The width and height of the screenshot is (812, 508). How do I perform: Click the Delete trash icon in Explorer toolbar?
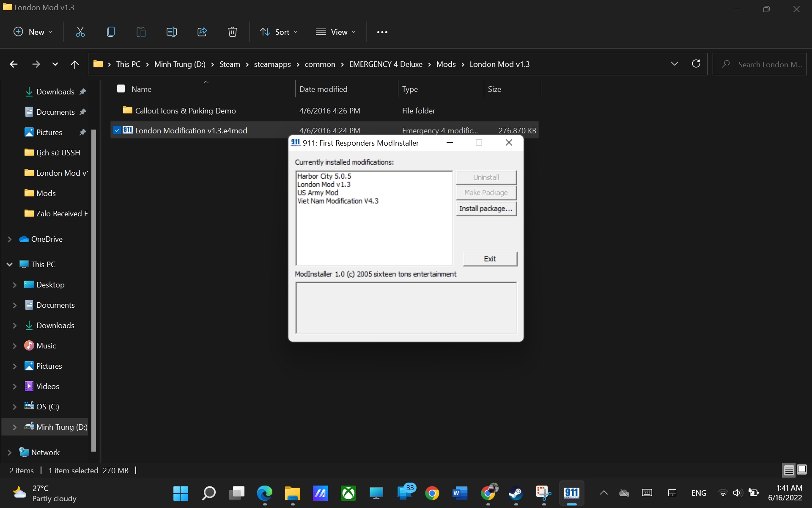(232, 32)
